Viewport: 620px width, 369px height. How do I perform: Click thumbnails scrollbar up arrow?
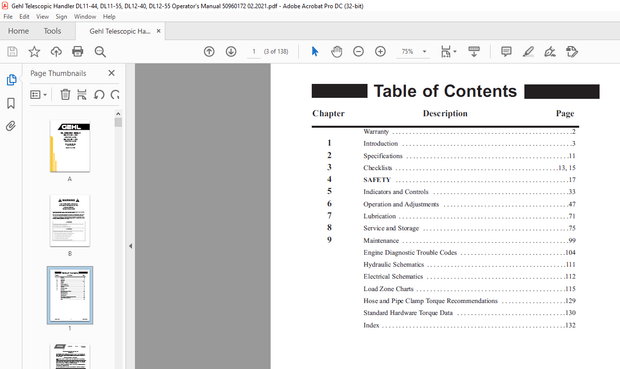pos(118,114)
